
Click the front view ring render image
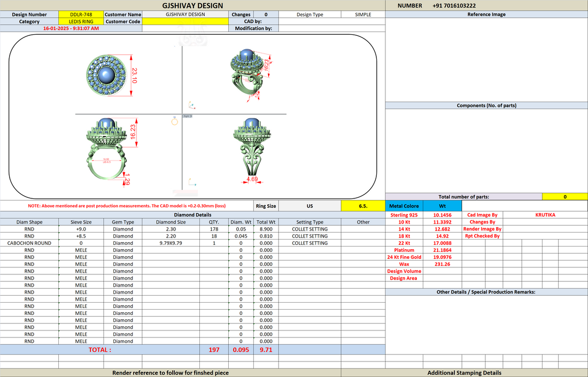click(x=106, y=150)
